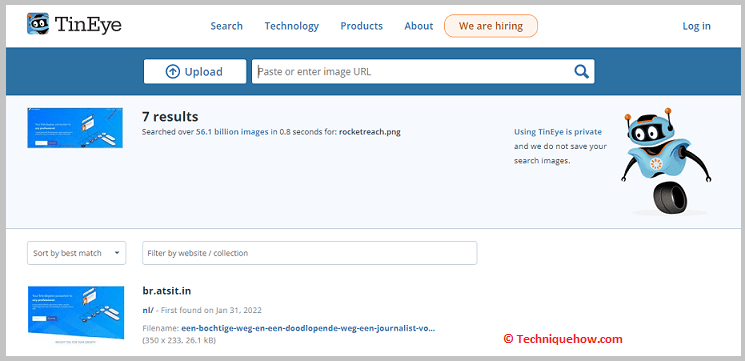Open the Products menu item

[362, 26]
